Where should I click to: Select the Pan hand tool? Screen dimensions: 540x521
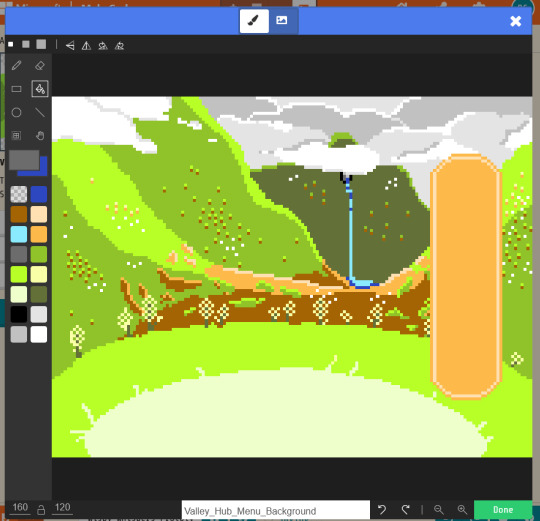[40, 135]
